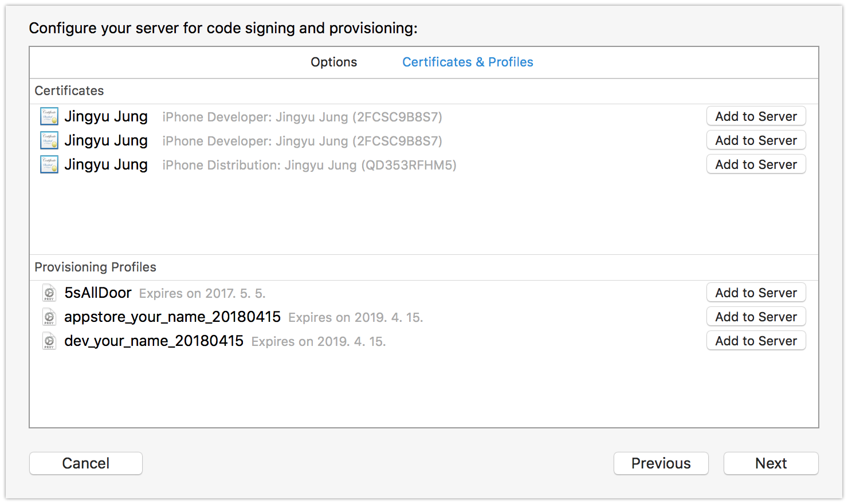Click the 5sAllDoor provisioning profile icon
The image size is (848, 504).
point(49,293)
